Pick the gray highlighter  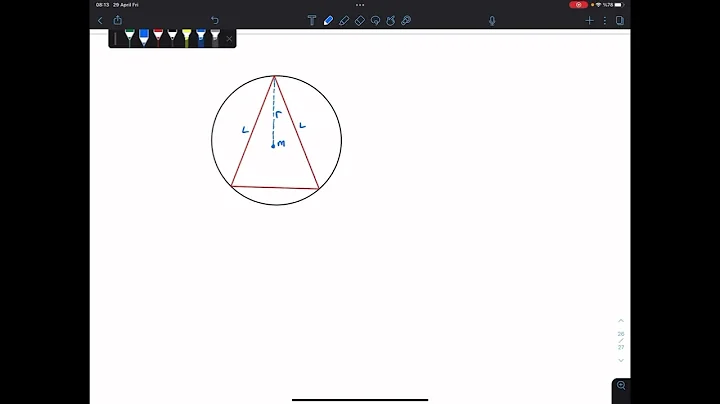pos(215,38)
